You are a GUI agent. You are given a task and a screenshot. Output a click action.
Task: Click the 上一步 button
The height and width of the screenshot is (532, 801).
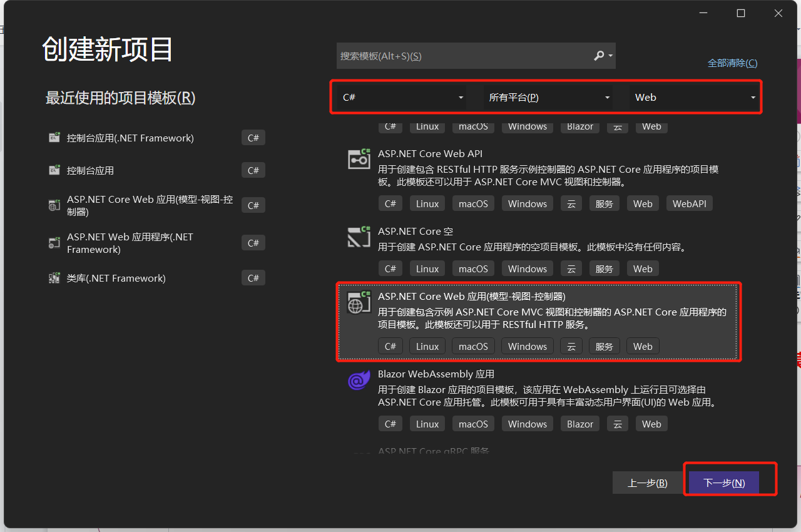(x=648, y=483)
